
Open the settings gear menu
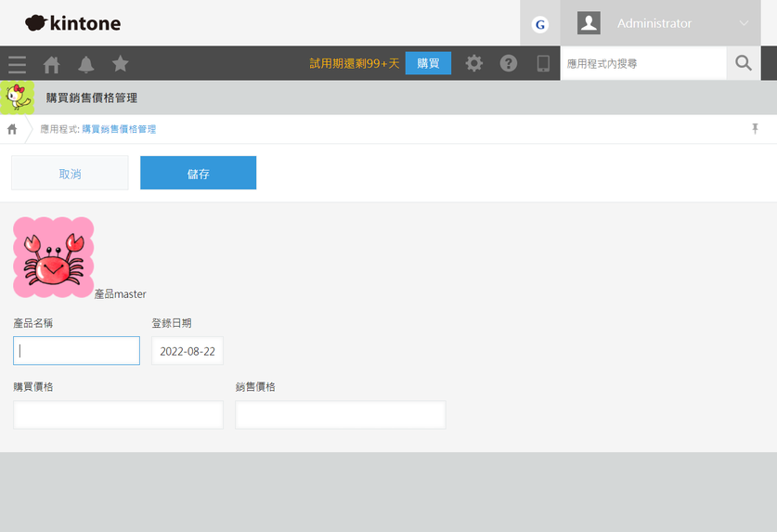click(474, 63)
